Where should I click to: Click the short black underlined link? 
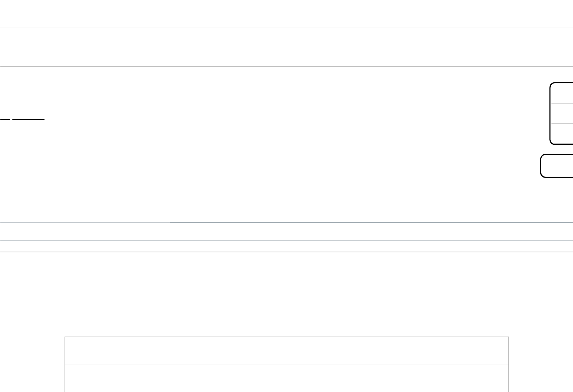point(4,119)
